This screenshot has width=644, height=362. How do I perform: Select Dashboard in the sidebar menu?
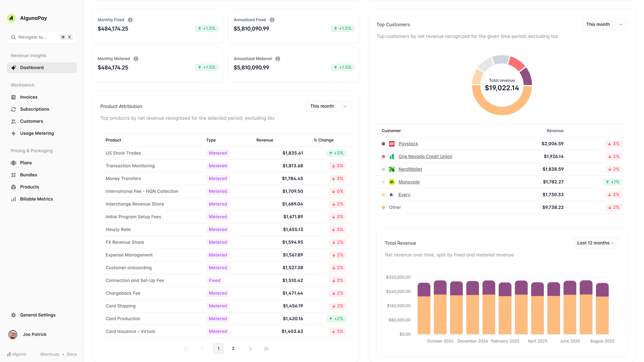32,67
